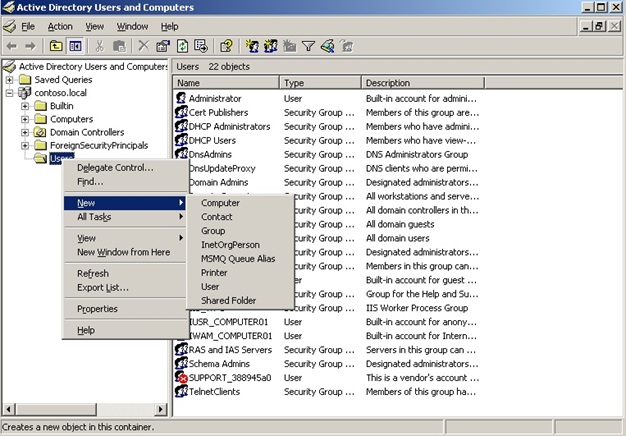
Task: Collapse the contoso.local tree node
Action: tap(10, 93)
